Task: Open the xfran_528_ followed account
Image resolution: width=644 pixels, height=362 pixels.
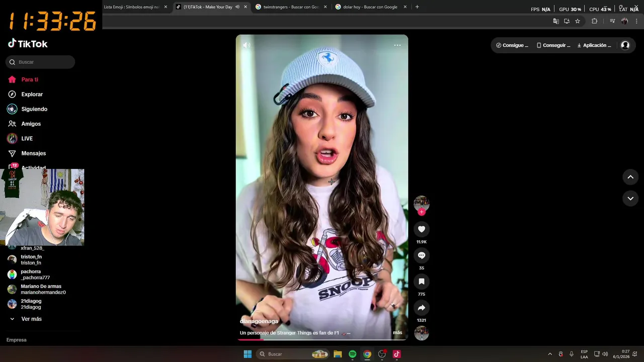Action: [32, 248]
